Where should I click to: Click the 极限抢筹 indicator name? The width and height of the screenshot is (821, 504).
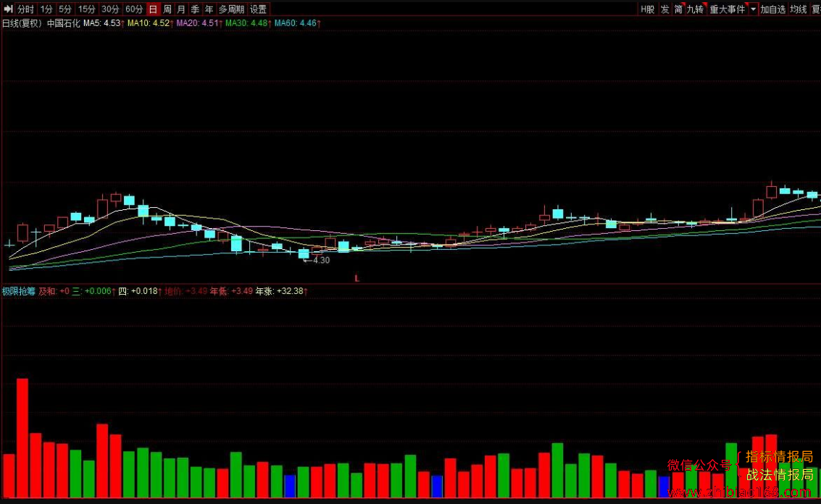pos(18,291)
